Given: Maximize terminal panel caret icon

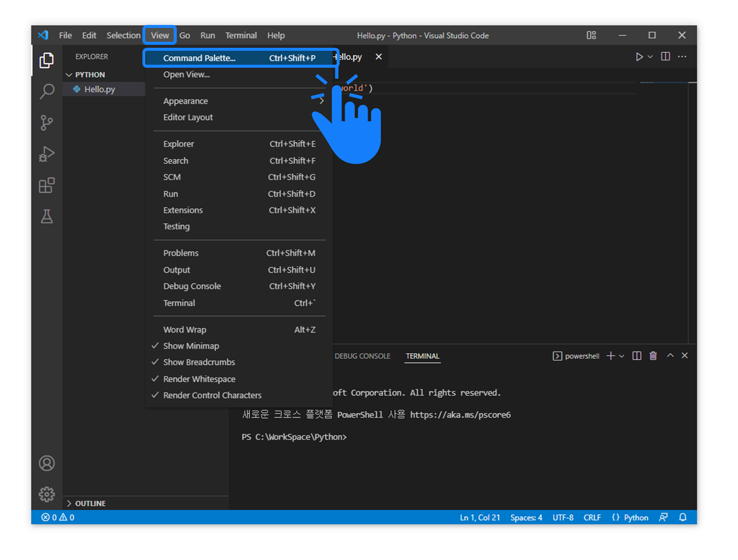Looking at the screenshot, I should point(670,355).
